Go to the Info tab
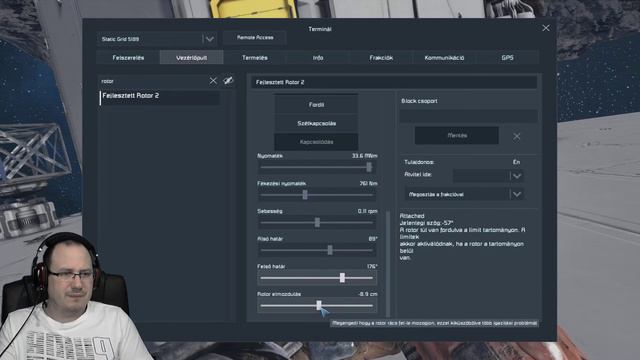The image size is (640, 360). pyautogui.click(x=318, y=58)
